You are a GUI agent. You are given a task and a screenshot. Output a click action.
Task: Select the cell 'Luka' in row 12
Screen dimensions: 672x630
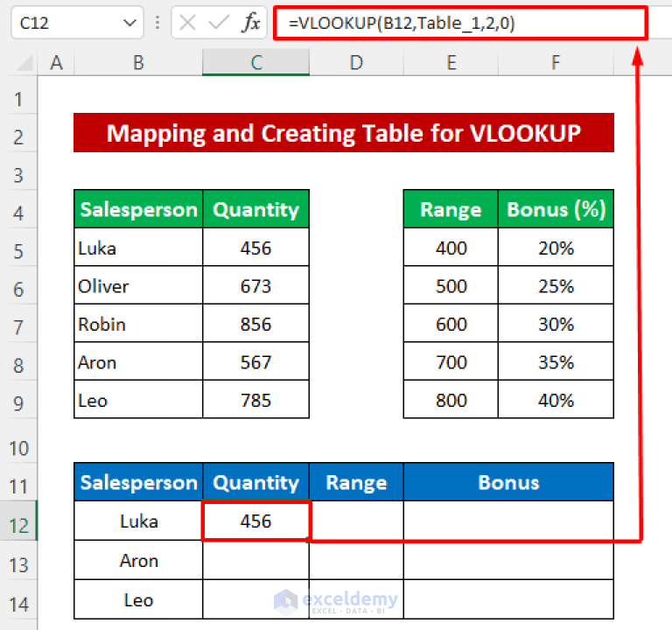click(x=138, y=521)
